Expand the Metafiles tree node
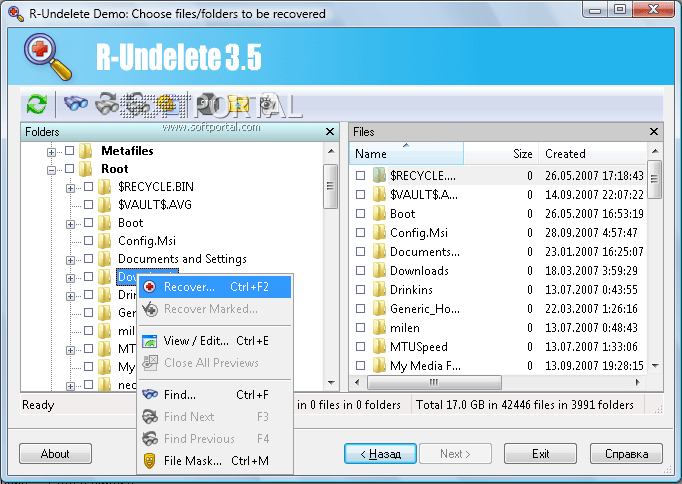 [x=51, y=152]
